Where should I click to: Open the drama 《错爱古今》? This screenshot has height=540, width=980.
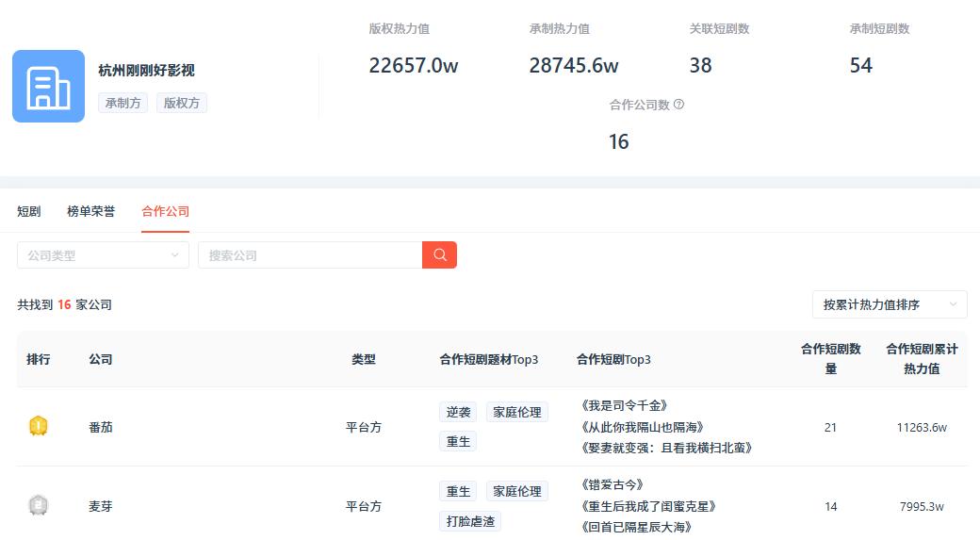(x=612, y=485)
